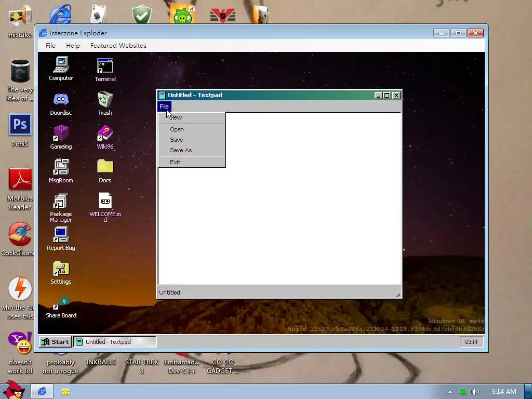Click the green shield checkmark desktop icon
Image resolution: width=532 pixels, height=399 pixels.
142,14
